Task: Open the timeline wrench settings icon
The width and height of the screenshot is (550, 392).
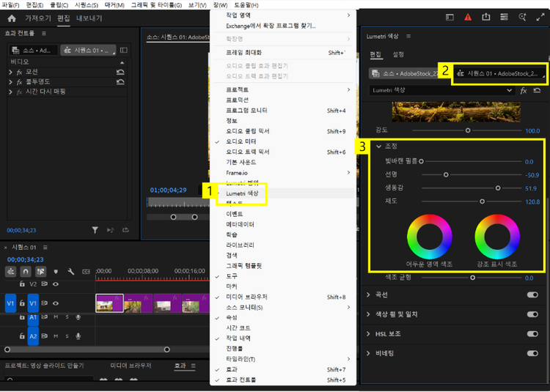Action: pos(70,272)
